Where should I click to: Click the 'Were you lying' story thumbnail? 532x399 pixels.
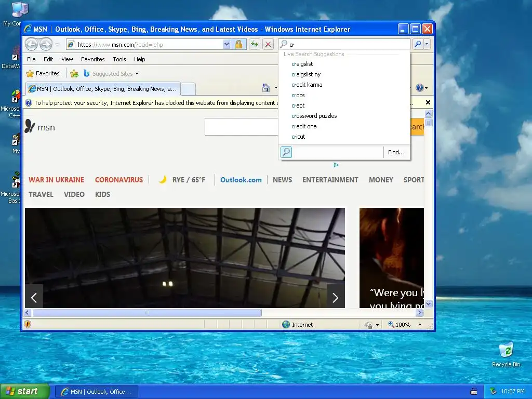392,258
